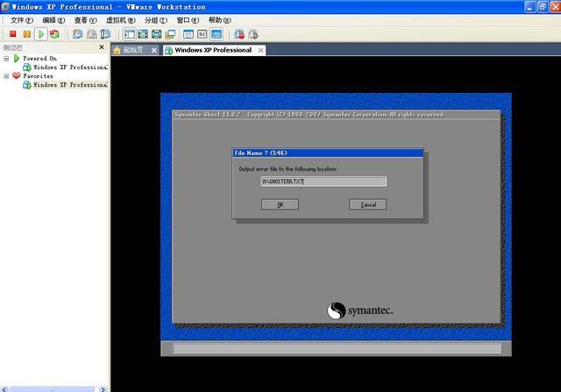561x392 pixels.
Task: Switch to the 起始页 home tab
Action: pos(131,50)
